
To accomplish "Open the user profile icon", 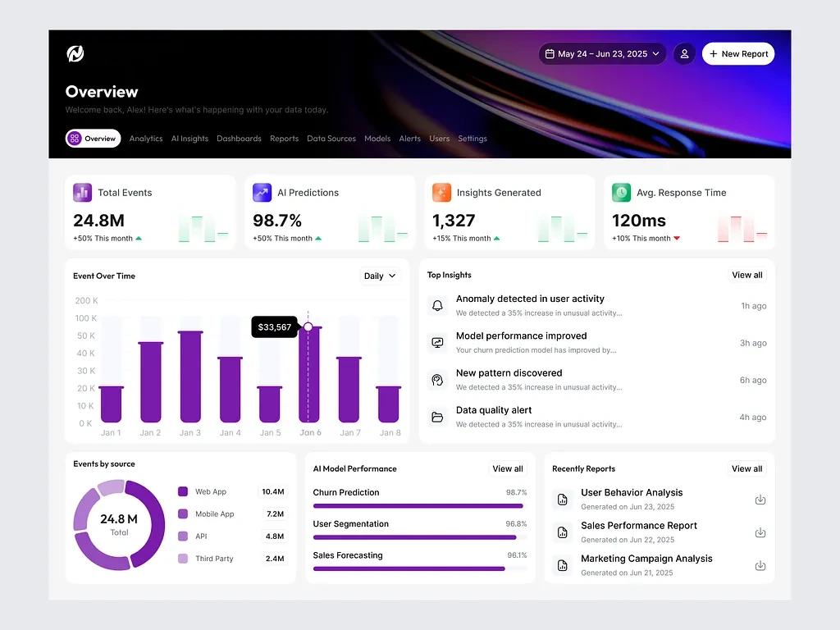I will [x=684, y=53].
